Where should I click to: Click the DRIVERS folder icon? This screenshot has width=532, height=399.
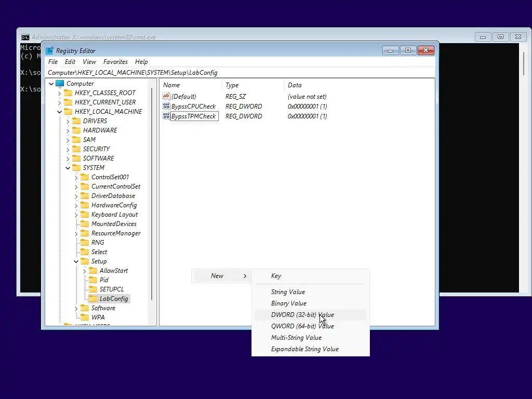coord(77,121)
